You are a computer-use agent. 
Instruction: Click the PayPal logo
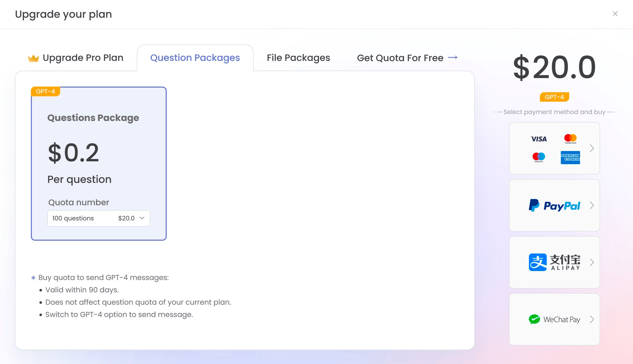coord(554,206)
